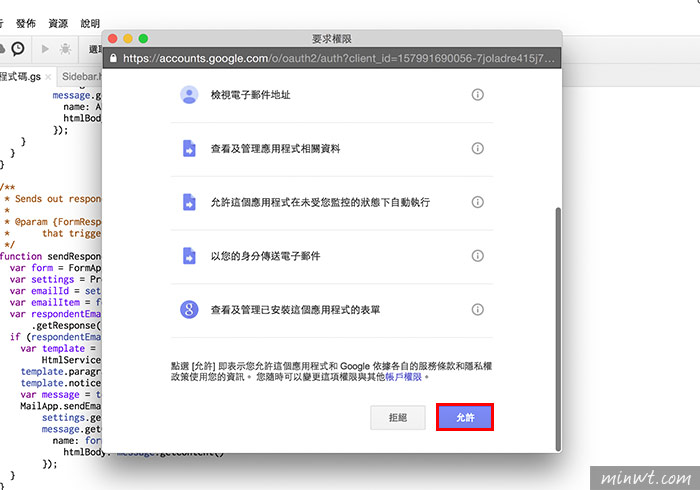Screen dimensions: 700x490
Task: Close the 要求權限 window with red button
Action: [x=112, y=39]
